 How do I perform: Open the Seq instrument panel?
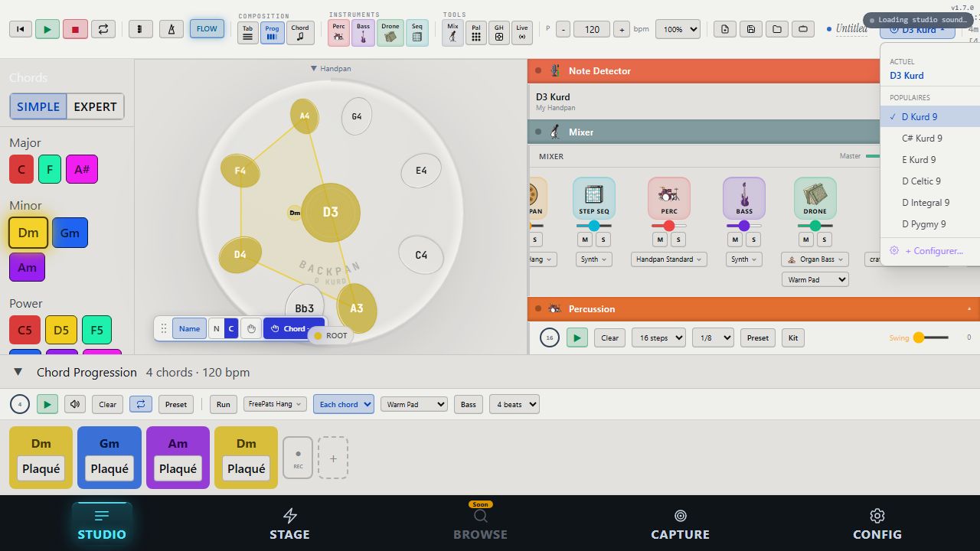[x=417, y=32]
